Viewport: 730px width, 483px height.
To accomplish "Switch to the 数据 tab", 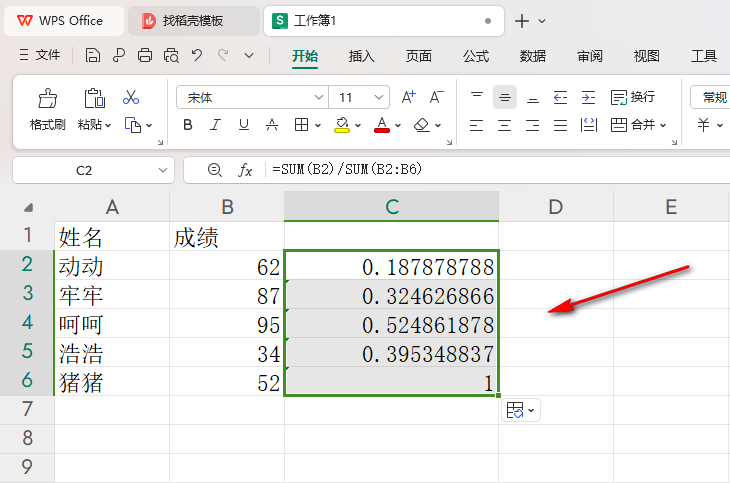I will click(x=533, y=56).
